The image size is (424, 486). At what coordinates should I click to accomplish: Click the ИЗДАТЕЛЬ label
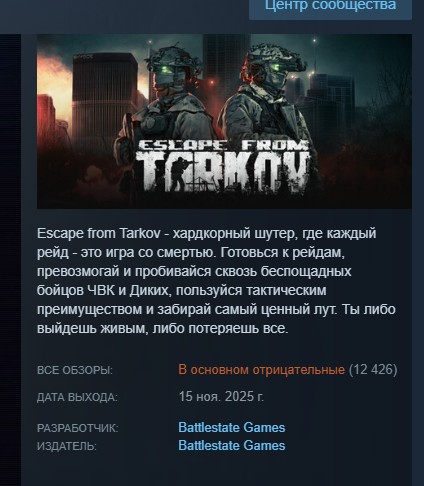tap(67, 446)
